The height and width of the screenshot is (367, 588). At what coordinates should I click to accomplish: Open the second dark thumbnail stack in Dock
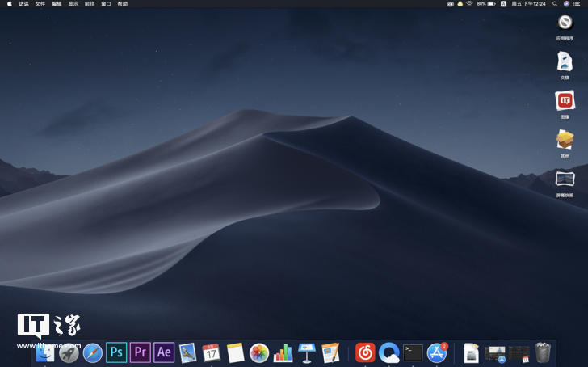click(x=519, y=355)
